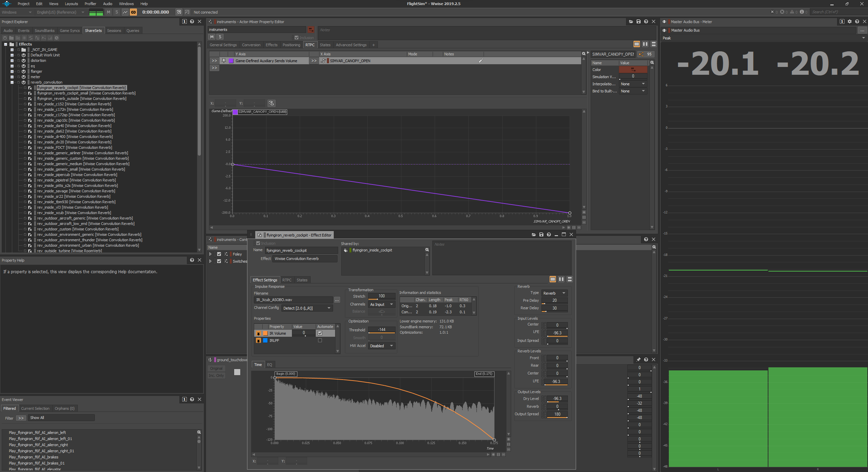Click the open folder icon in Actor-Mixer Property Editor

pyautogui.click(x=631, y=22)
